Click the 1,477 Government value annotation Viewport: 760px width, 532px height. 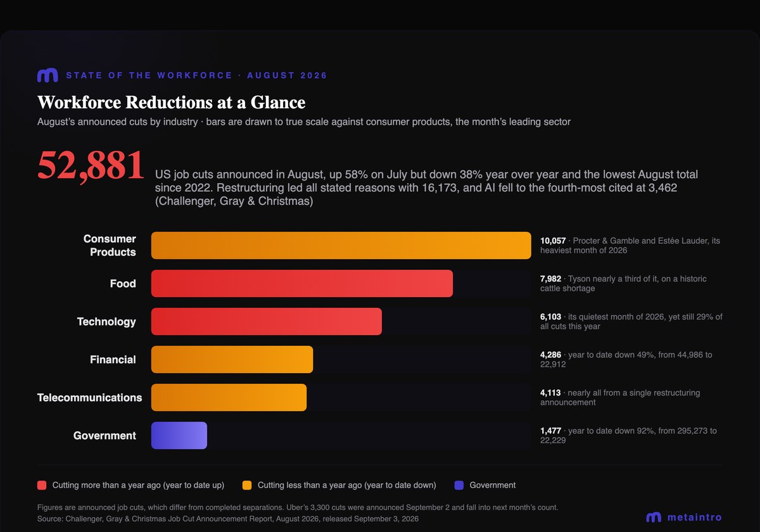point(551,431)
